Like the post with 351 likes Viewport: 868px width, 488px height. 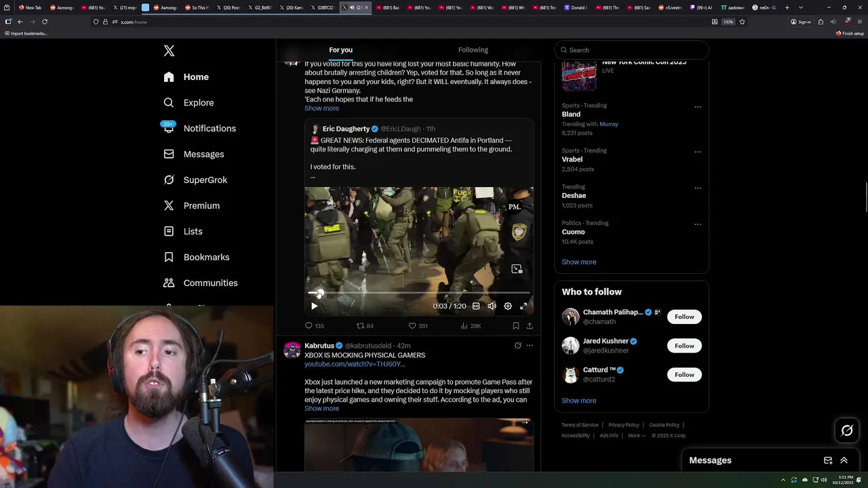click(x=418, y=326)
